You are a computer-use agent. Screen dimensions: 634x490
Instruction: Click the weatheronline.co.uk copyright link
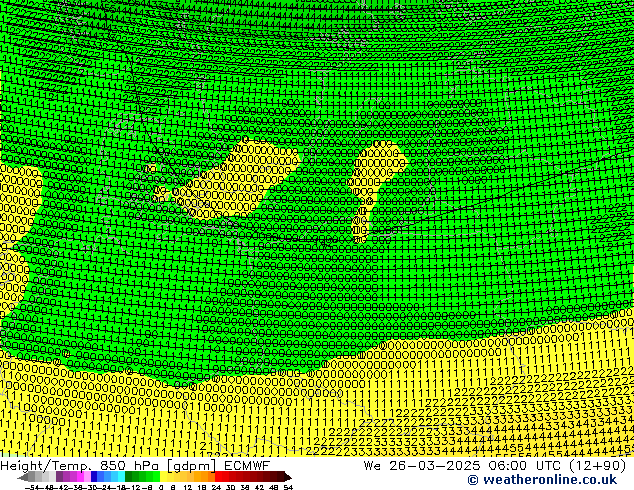pos(542,480)
